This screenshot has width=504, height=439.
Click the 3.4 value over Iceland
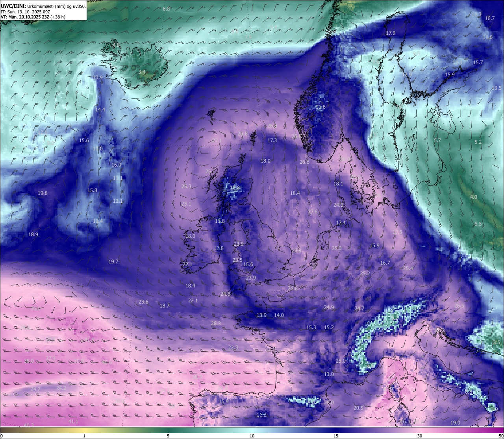(142, 72)
